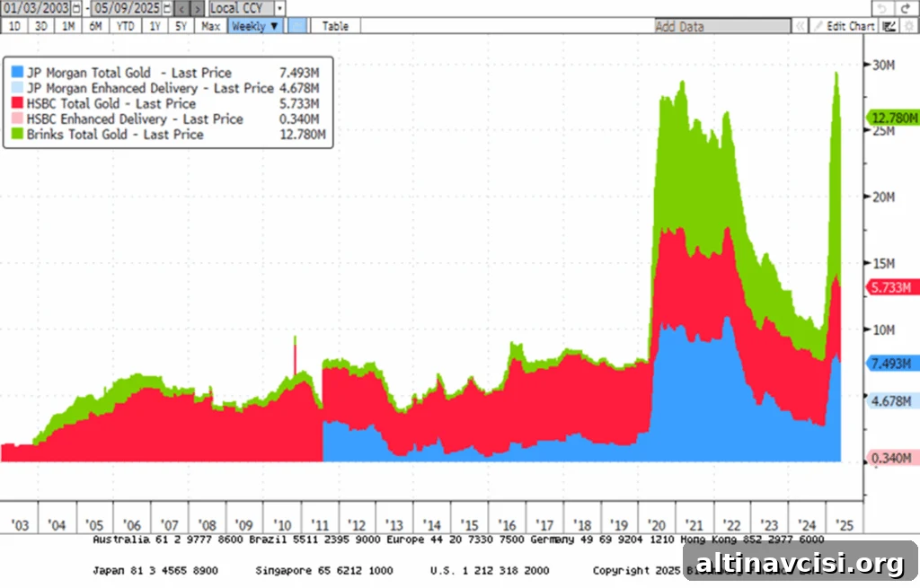Click HSBC Total Gold red swatch
The height and width of the screenshot is (588, 920).
(17, 102)
